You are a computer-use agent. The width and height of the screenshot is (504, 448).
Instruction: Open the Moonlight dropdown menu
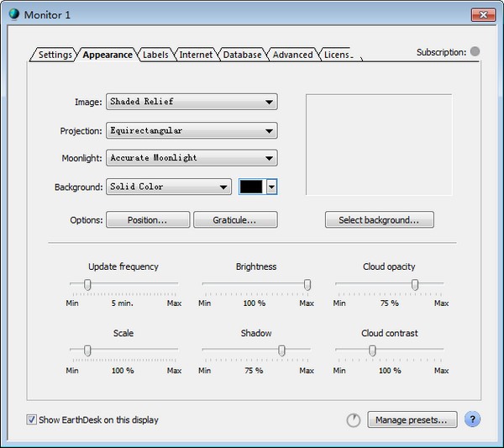192,158
